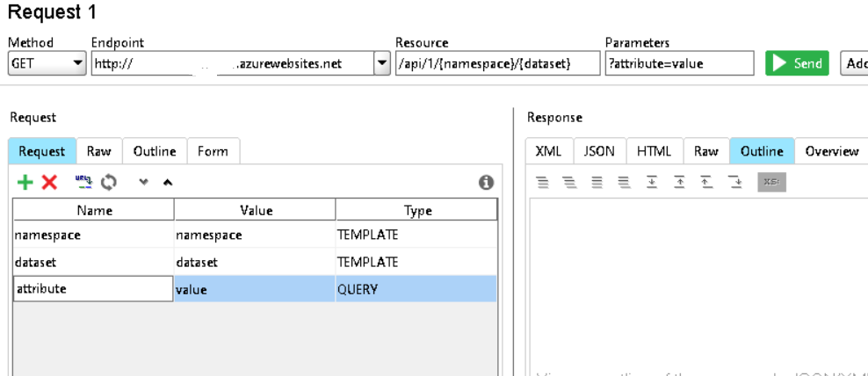Switch to the request Raw tab
Viewport: 868px width, 376px height.
[x=98, y=151]
